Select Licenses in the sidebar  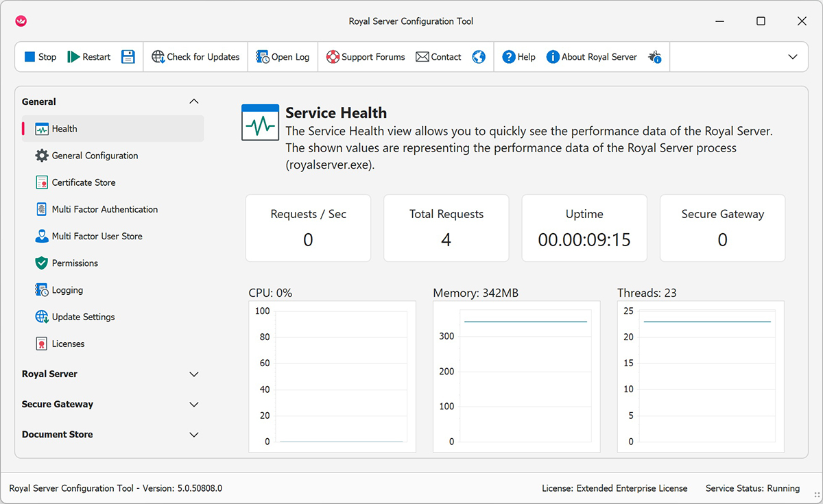[x=68, y=344]
